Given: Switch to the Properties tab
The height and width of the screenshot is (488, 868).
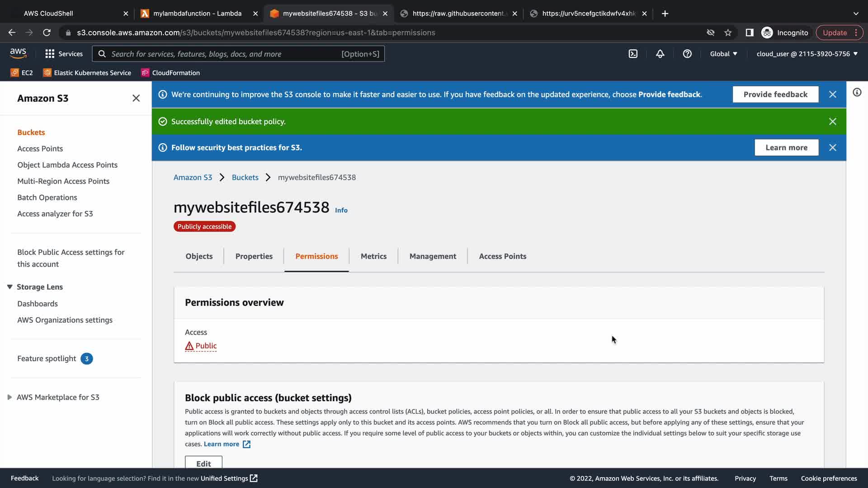Looking at the screenshot, I should tap(254, 256).
